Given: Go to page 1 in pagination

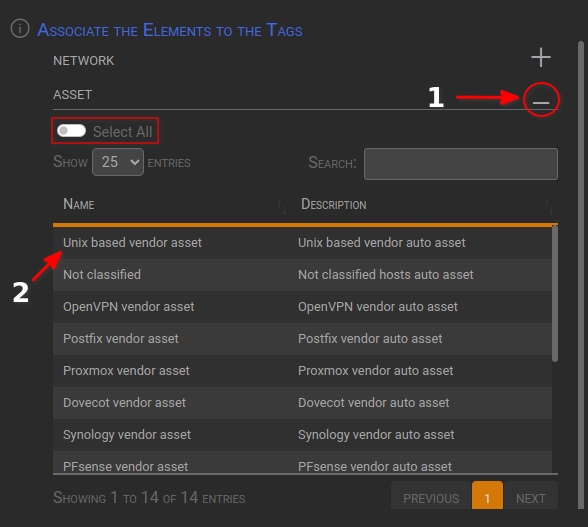Looking at the screenshot, I should (x=487, y=495).
